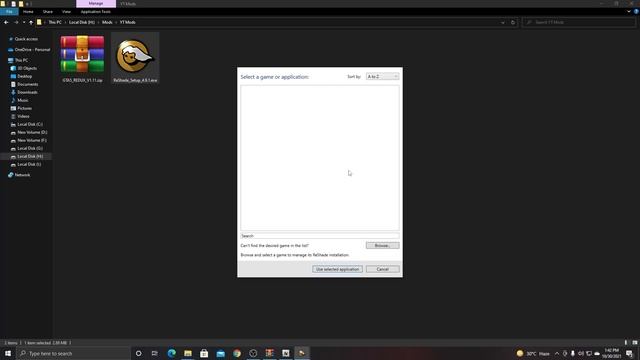640x360 pixels.
Task: Open New Volume (F:) in navigation pane
Action: click(32, 140)
